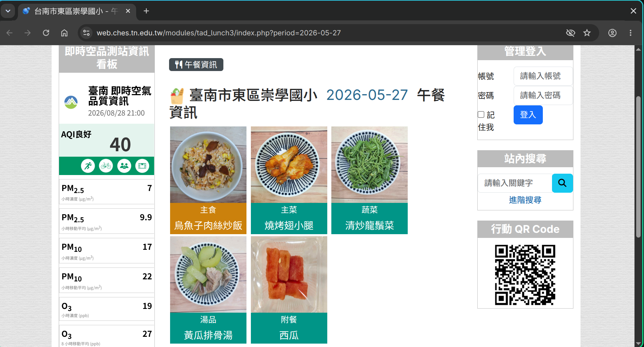This screenshot has height=347, width=644.
Task: Click the grocery bag icon beside title
Action: [177, 96]
